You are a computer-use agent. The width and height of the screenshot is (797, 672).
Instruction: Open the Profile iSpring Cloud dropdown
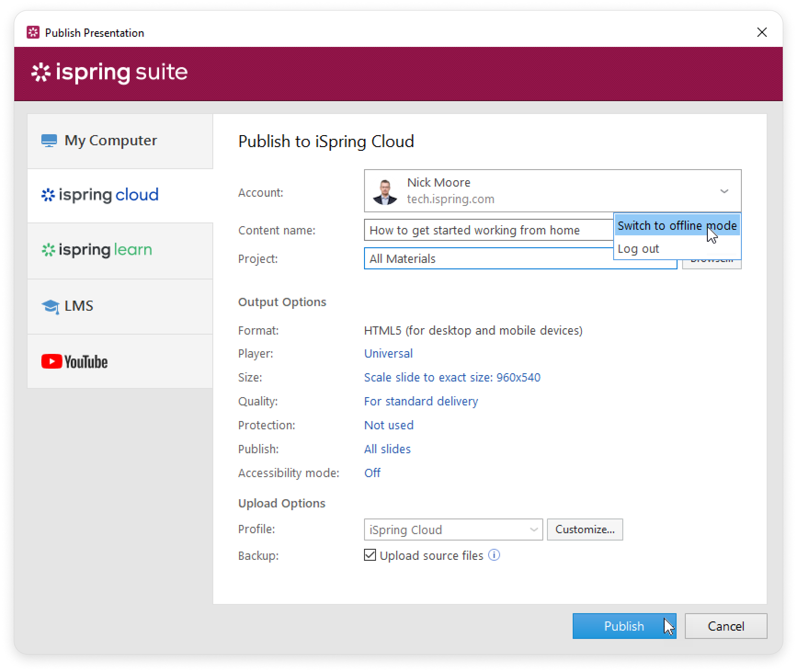(453, 530)
